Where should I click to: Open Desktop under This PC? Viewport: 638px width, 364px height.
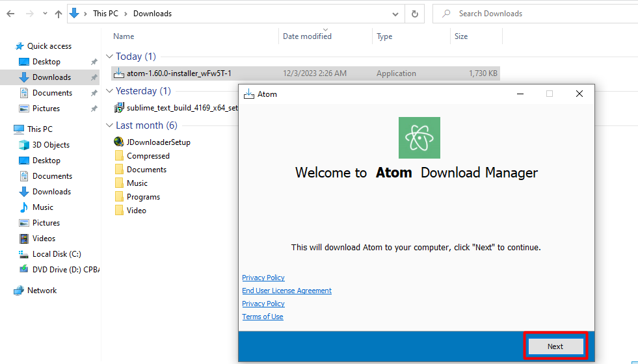[x=46, y=161]
